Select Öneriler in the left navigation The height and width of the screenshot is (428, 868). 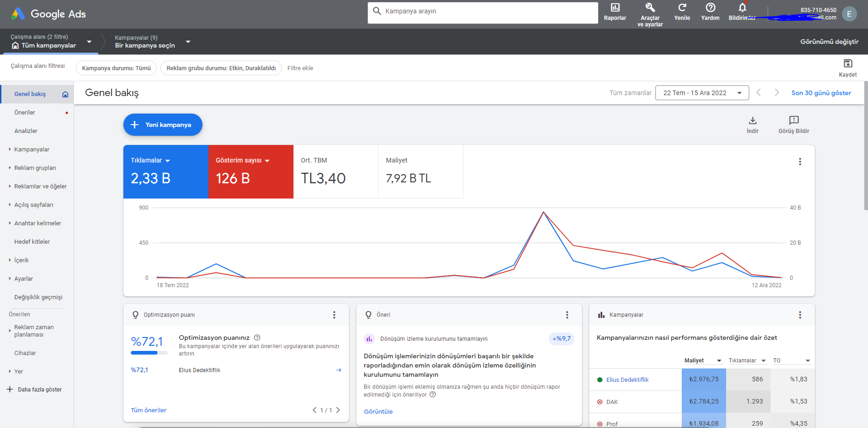pyautogui.click(x=24, y=113)
